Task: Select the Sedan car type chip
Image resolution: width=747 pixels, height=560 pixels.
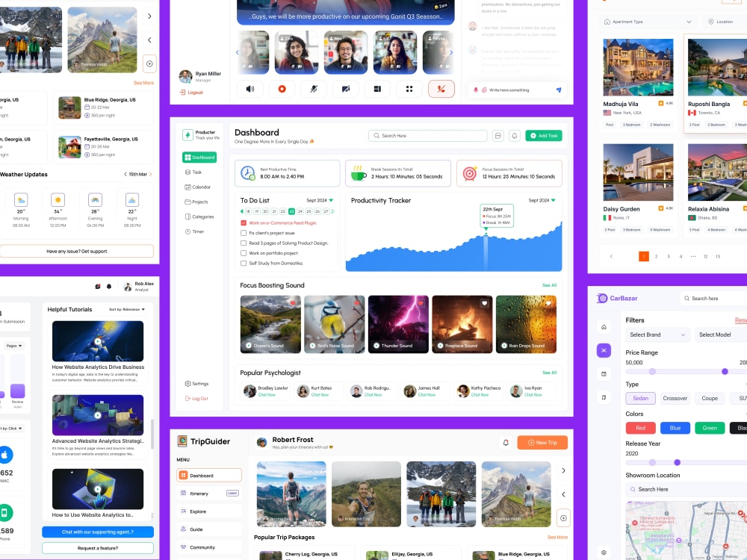Action: pos(641,398)
